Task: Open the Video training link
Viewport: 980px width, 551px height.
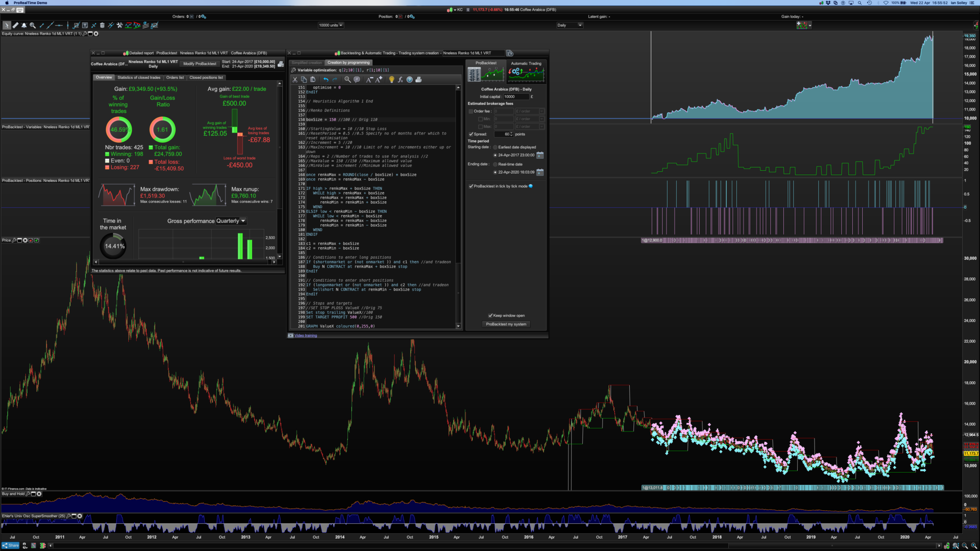Action: pos(305,336)
